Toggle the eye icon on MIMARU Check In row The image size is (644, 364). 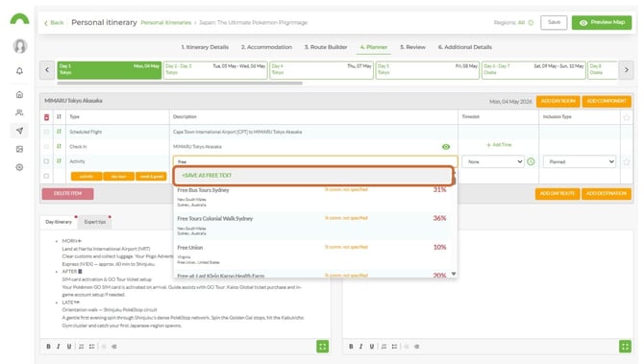click(446, 147)
